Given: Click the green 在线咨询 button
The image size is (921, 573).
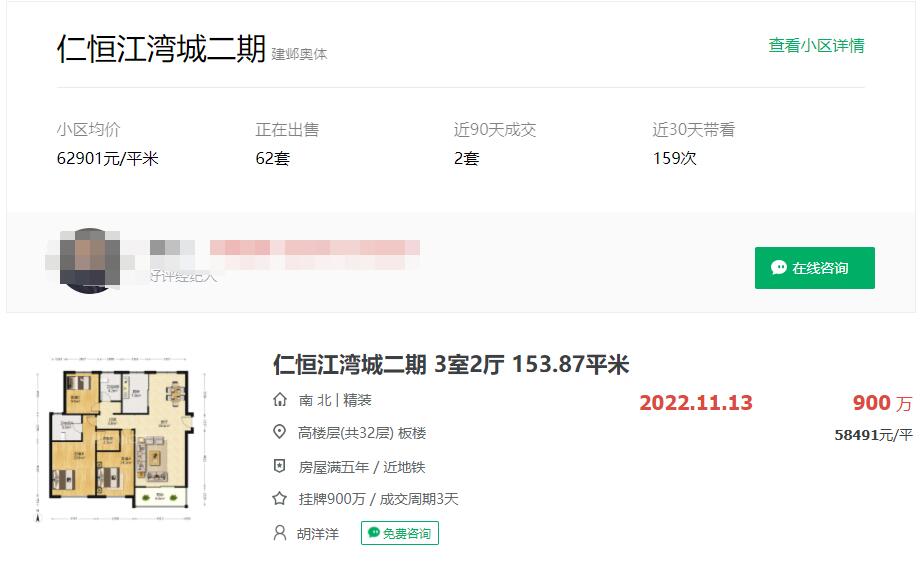Looking at the screenshot, I should (815, 268).
